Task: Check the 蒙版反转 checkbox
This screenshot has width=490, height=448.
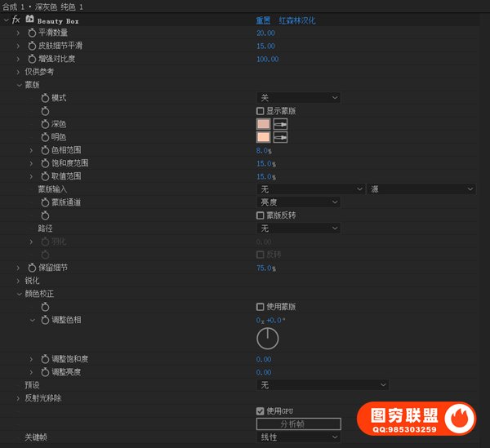Action: point(261,215)
